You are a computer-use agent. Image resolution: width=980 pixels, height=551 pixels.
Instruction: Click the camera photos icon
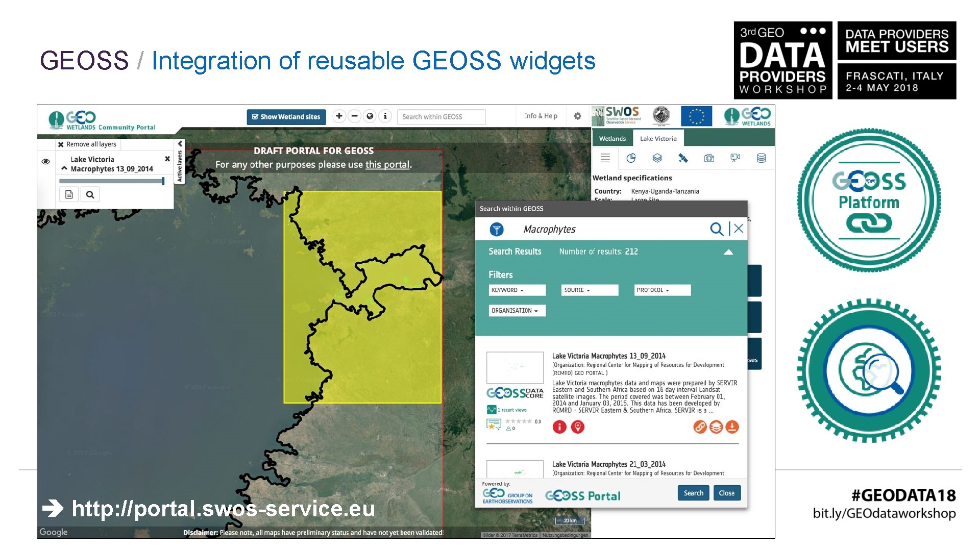709,158
